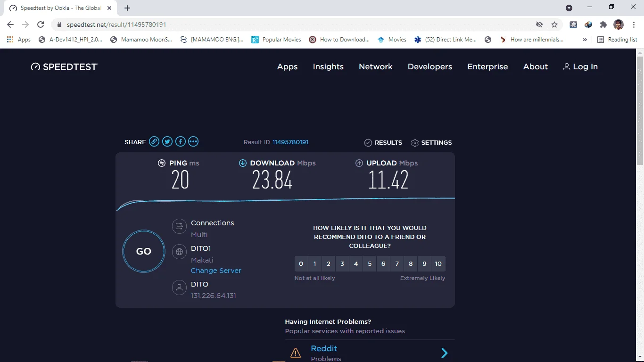The width and height of the screenshot is (644, 362).
Task: Click the IP address 131.226.64.131
Action: tap(214, 296)
